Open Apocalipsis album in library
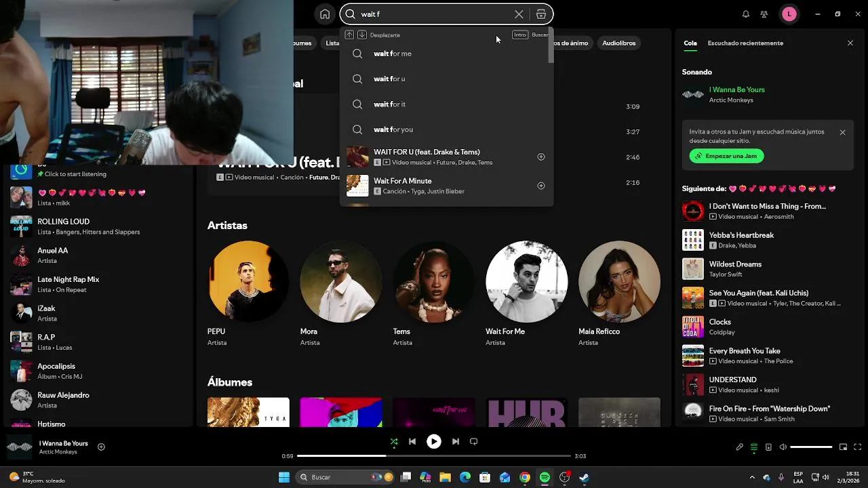Image resolution: width=868 pixels, height=488 pixels. (98, 371)
